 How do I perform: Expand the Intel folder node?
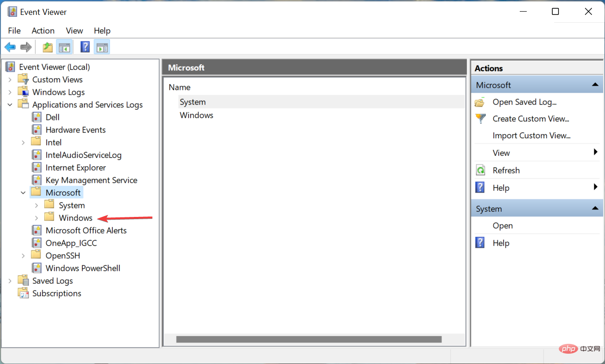tap(23, 142)
